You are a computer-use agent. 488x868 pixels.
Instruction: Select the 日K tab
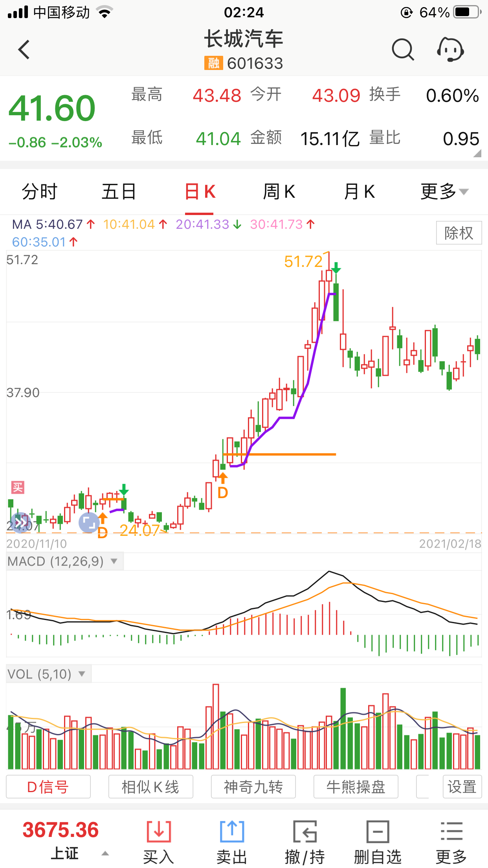[200, 192]
